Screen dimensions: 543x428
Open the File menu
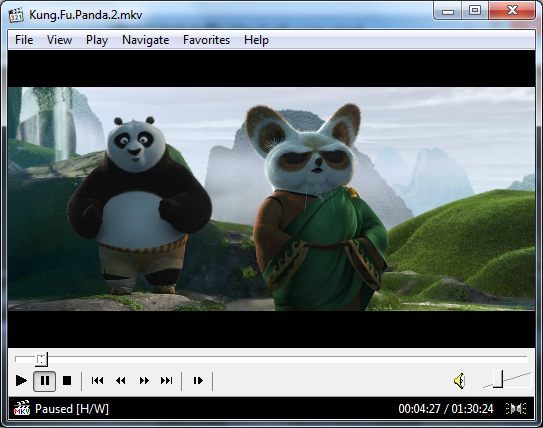(x=24, y=40)
